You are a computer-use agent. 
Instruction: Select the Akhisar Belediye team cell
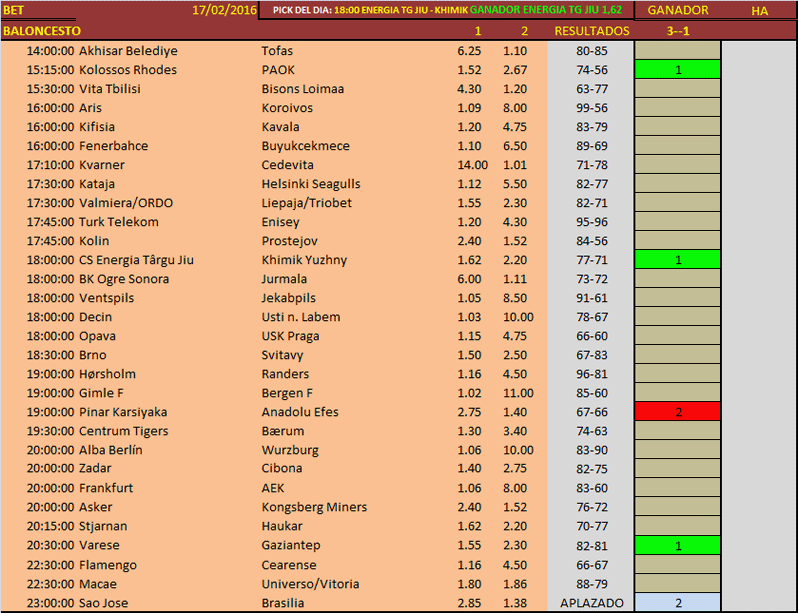coord(128,51)
